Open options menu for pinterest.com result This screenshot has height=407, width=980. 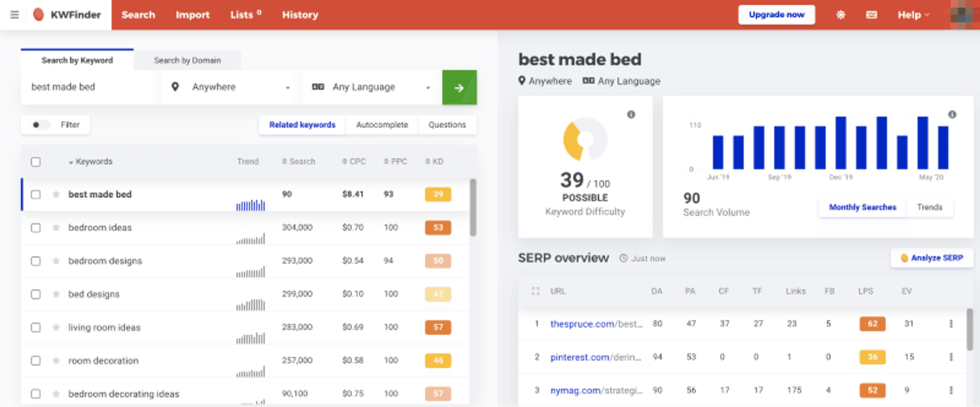951,357
